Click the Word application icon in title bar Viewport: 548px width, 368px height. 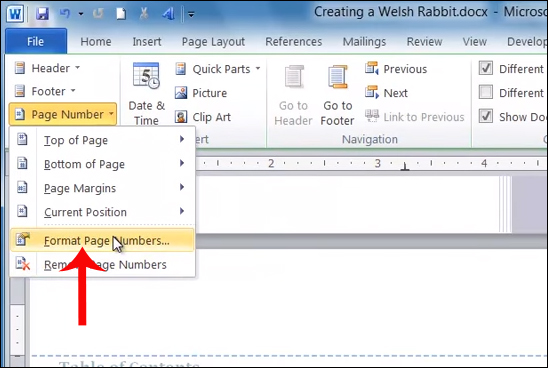(15, 14)
